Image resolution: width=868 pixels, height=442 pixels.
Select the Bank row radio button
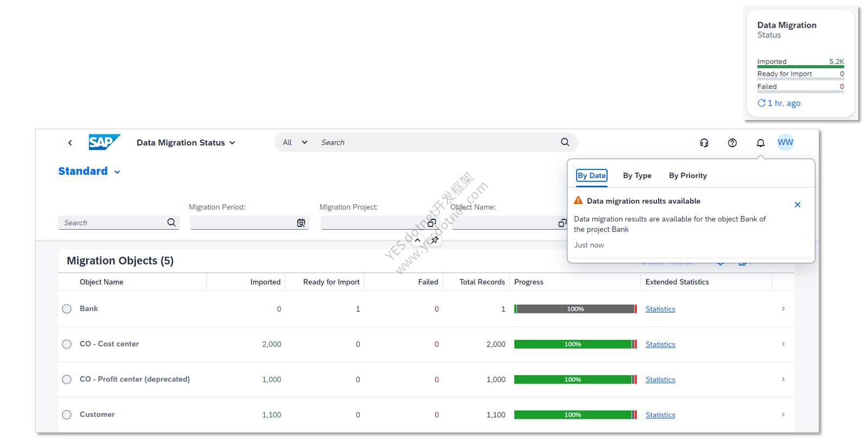(x=67, y=309)
